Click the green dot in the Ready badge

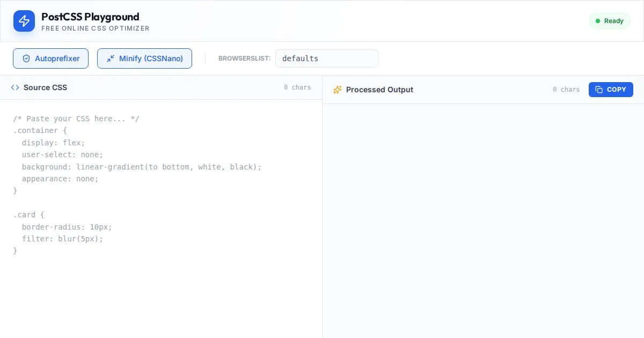[x=598, y=21]
